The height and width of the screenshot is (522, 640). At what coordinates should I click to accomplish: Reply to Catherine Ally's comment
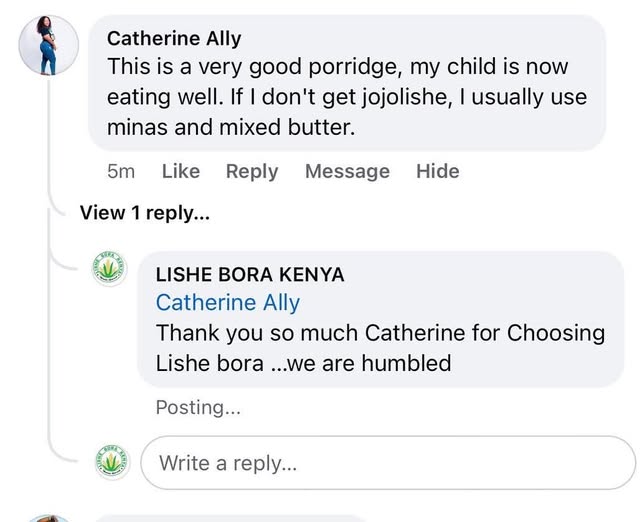[252, 171]
